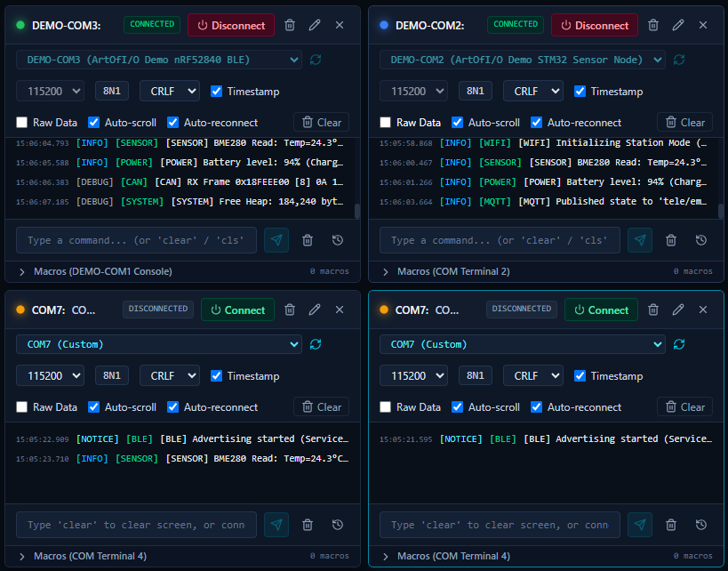The width and height of the screenshot is (728, 571).
Task: Rename the lower-right COM7 terminal with pencil icon
Action: (678, 310)
